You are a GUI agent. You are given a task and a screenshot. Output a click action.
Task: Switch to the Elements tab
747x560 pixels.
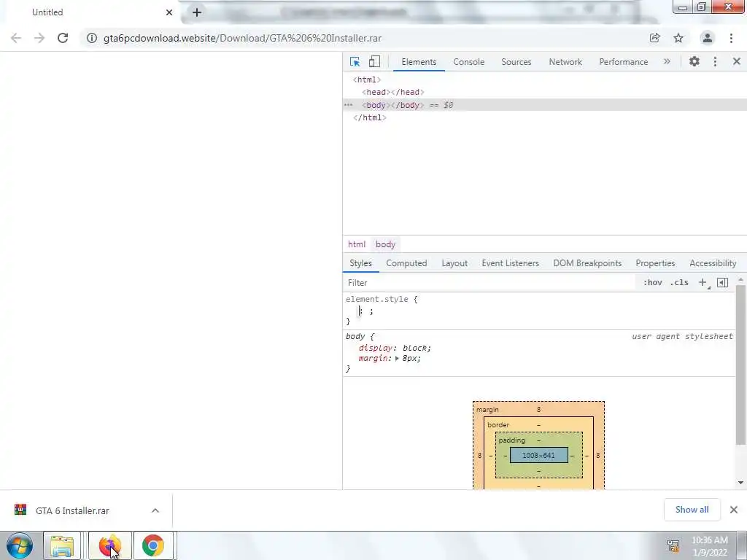tap(419, 62)
